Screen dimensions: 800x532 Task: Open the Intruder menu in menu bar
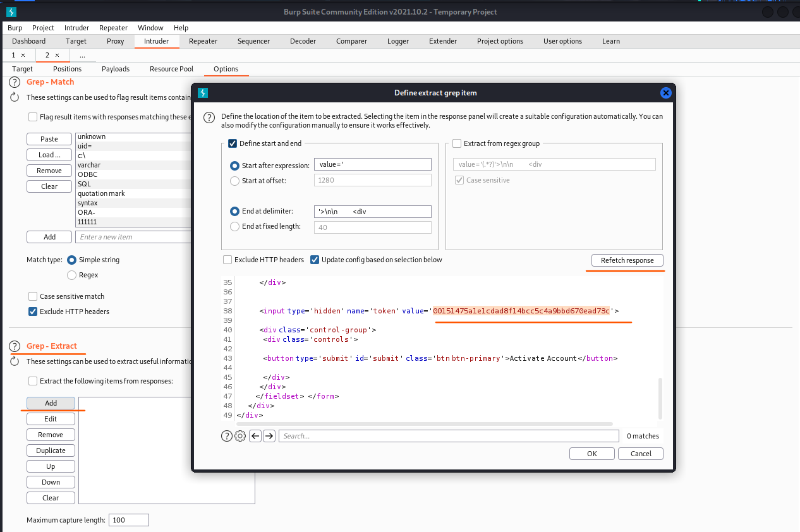pyautogui.click(x=76, y=28)
